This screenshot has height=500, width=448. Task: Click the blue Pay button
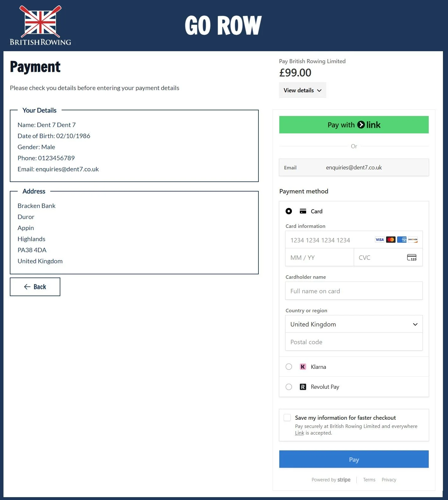click(354, 459)
